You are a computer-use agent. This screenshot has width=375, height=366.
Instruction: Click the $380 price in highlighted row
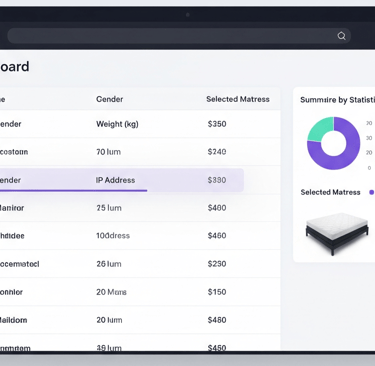pos(217,180)
